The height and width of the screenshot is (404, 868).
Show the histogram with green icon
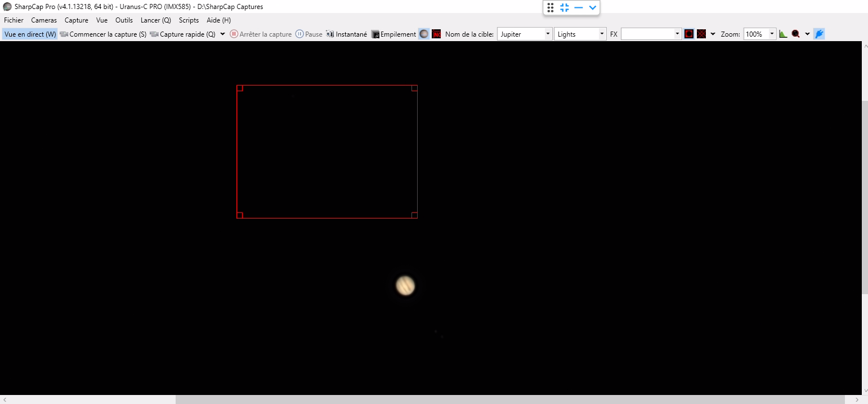tap(783, 34)
